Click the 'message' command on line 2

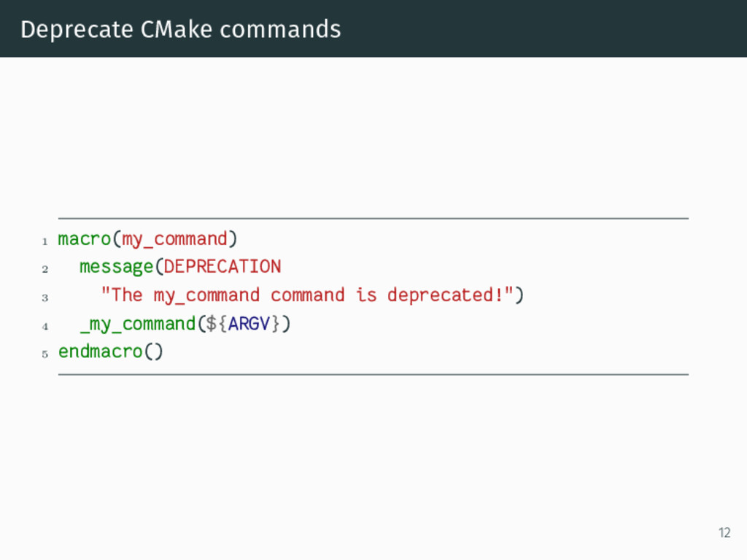click(x=116, y=267)
